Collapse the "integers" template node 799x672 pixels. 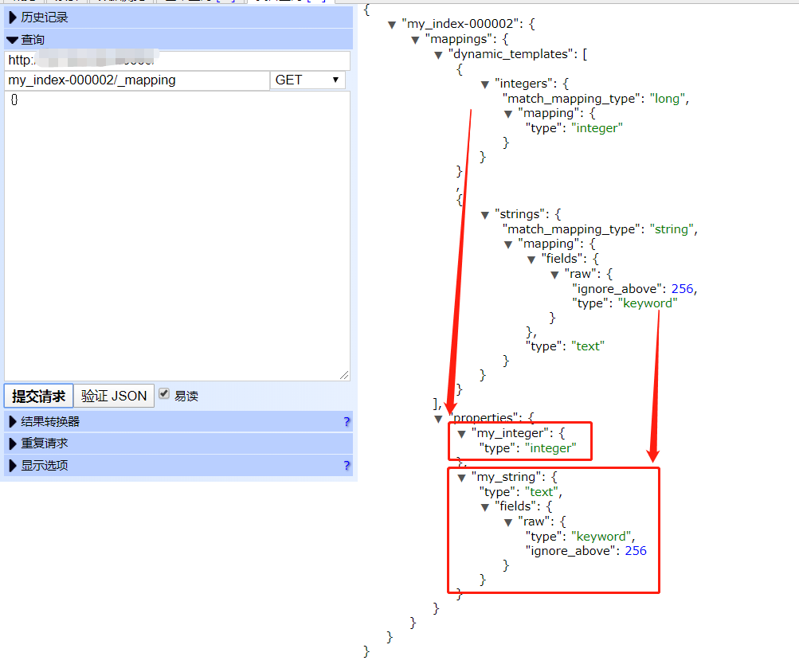click(x=485, y=84)
